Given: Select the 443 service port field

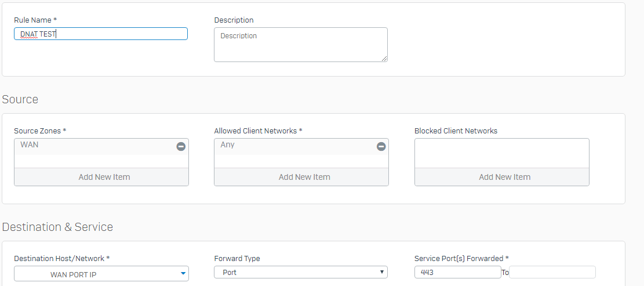Looking at the screenshot, I should tap(458, 272).
